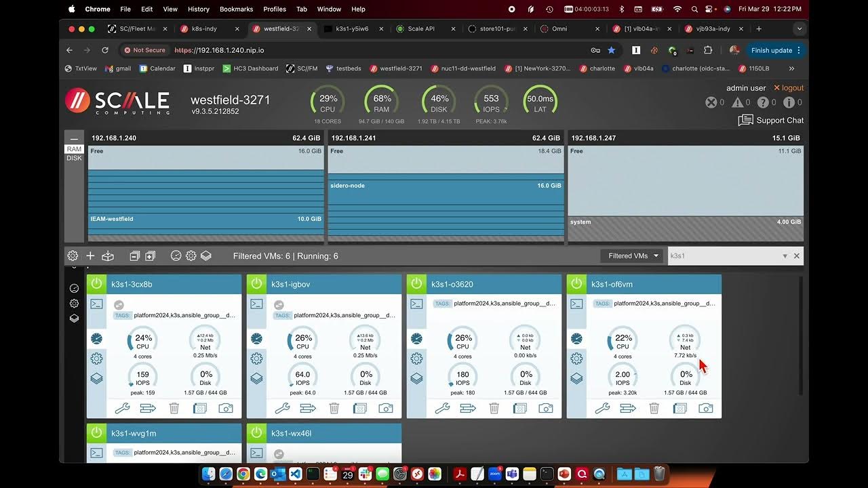Viewport: 868px width, 488px height.
Task: Toggle power on VM k3s1-wx46l
Action: (256, 433)
